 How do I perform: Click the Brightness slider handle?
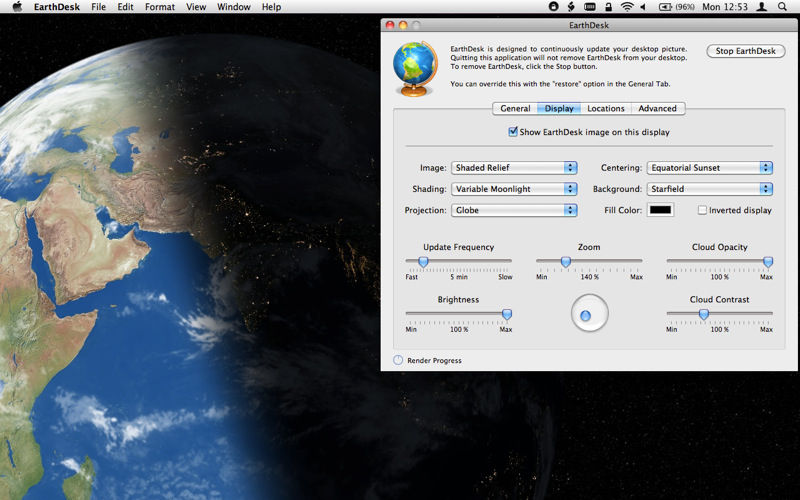507,314
